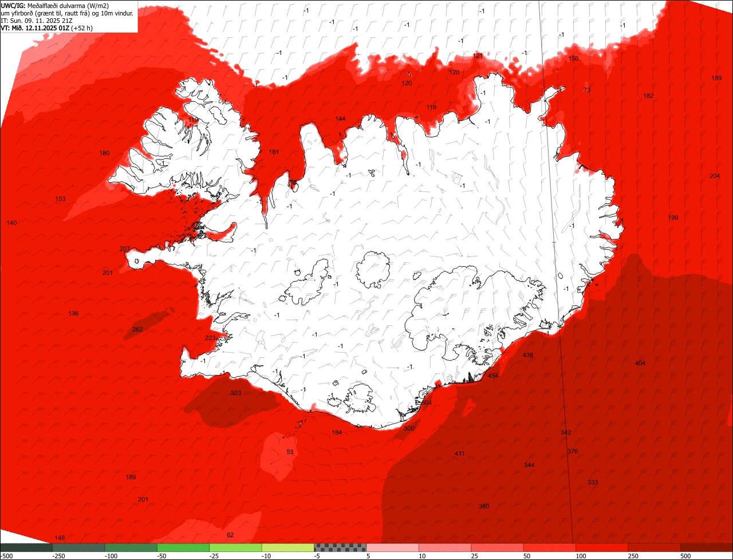
Task: Click the pale pink 5 to 10 swatch
Action: pyautogui.click(x=392, y=547)
